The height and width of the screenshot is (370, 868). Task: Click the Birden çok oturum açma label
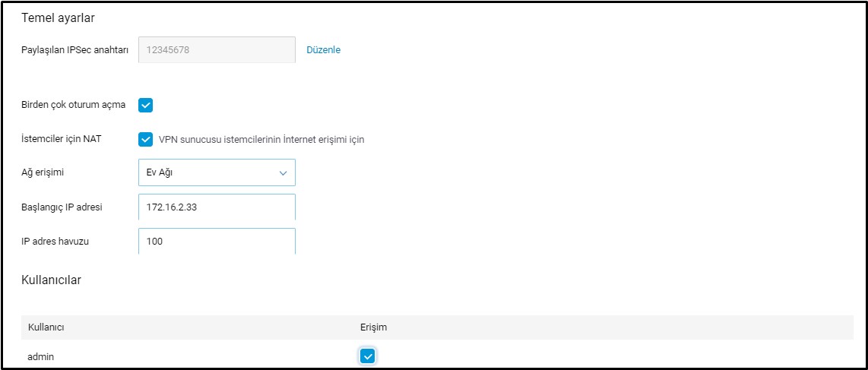pos(73,105)
